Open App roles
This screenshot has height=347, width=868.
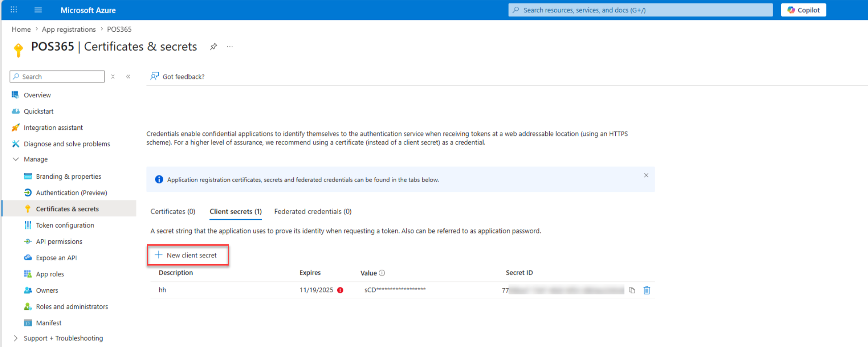(x=50, y=274)
